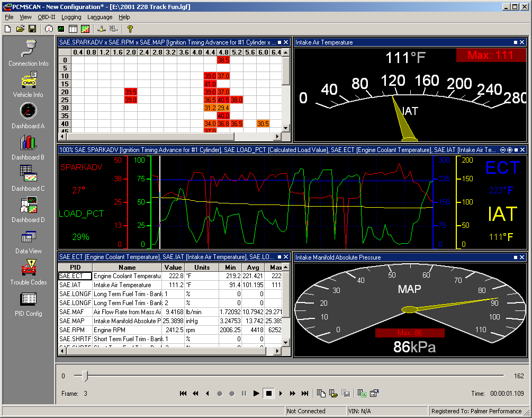Rewind log playback
The width and height of the screenshot is (532, 418).
tap(195, 393)
